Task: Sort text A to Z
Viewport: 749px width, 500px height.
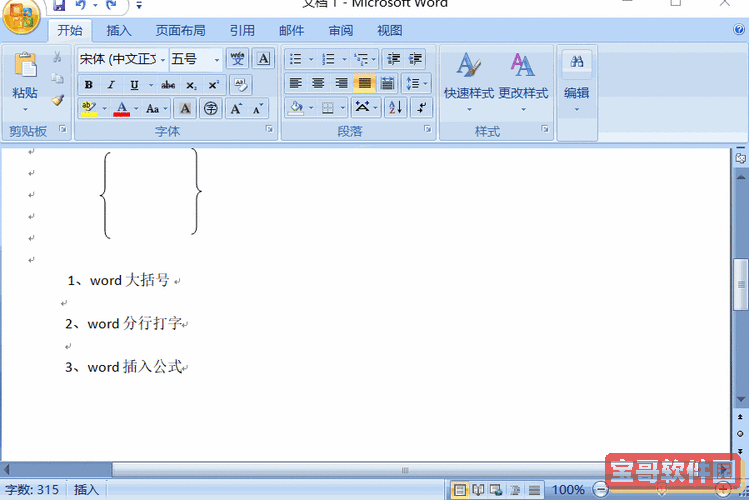Action: coord(396,107)
